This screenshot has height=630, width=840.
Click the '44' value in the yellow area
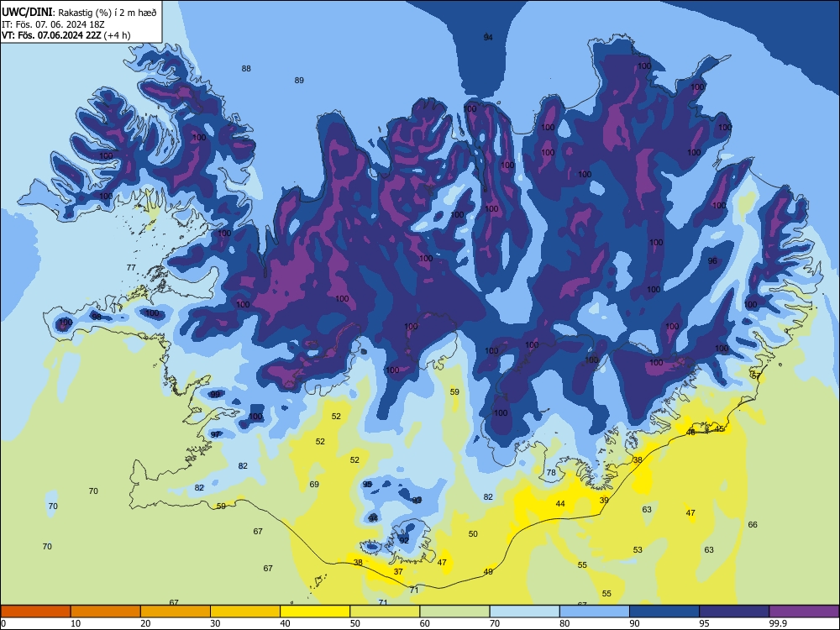coord(560,503)
